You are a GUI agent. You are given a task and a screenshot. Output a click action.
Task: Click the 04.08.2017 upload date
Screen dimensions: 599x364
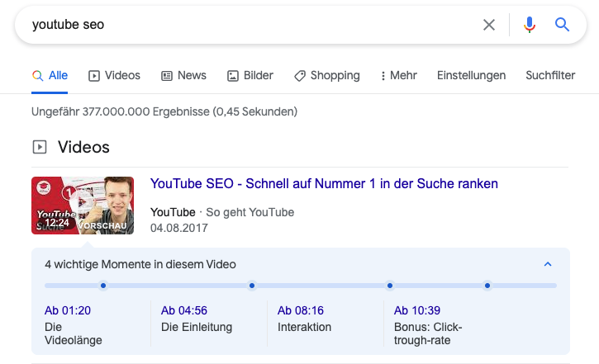pos(179,228)
